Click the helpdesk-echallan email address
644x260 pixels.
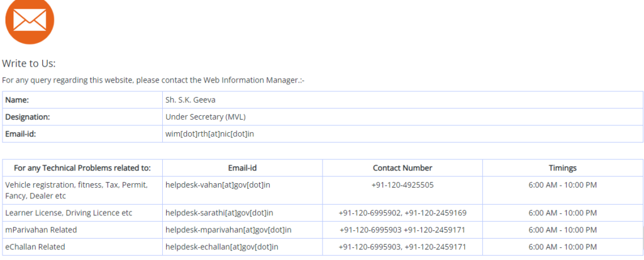pos(222,247)
